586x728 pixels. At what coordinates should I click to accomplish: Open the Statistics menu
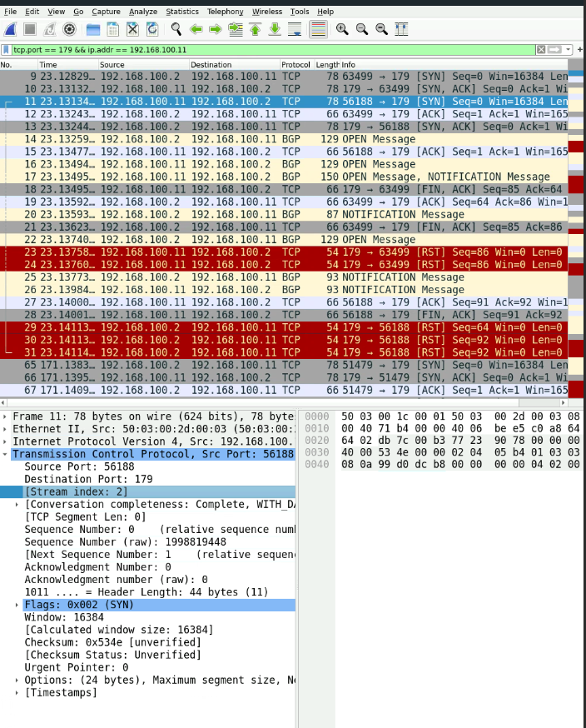[x=182, y=12]
